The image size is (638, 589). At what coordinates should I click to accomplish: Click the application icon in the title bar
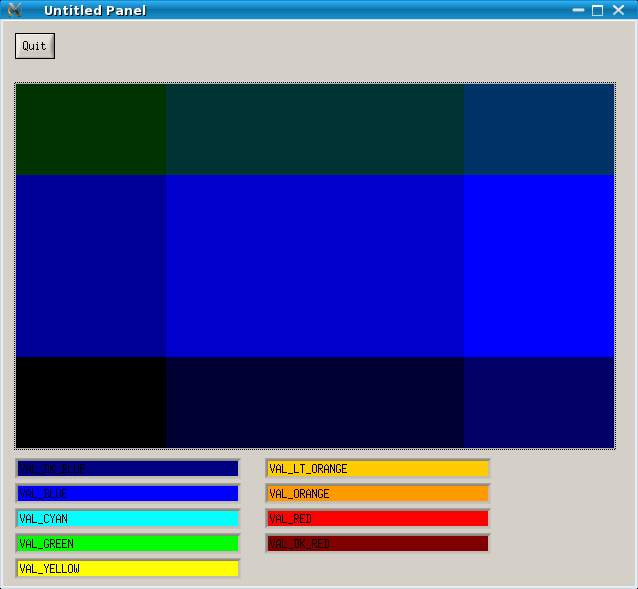coord(15,9)
